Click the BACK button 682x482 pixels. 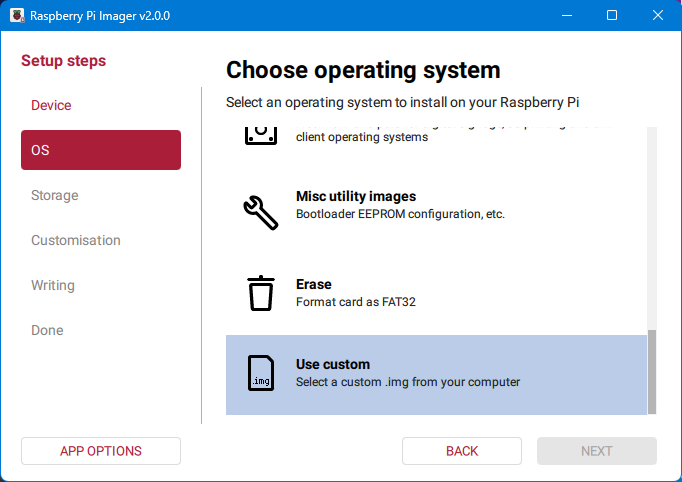tap(462, 451)
